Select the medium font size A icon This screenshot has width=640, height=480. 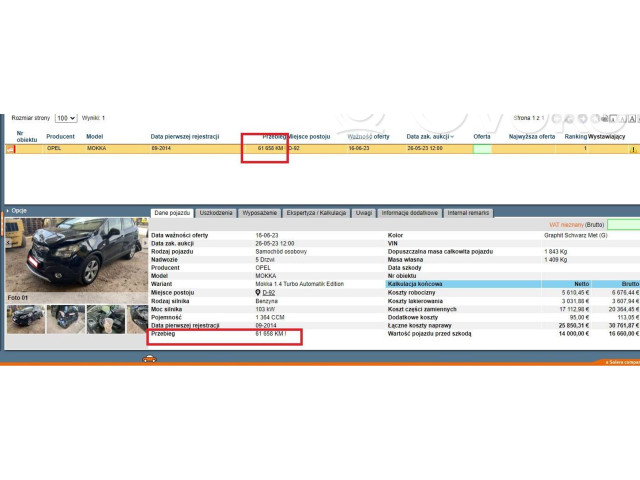pyautogui.click(x=622, y=119)
